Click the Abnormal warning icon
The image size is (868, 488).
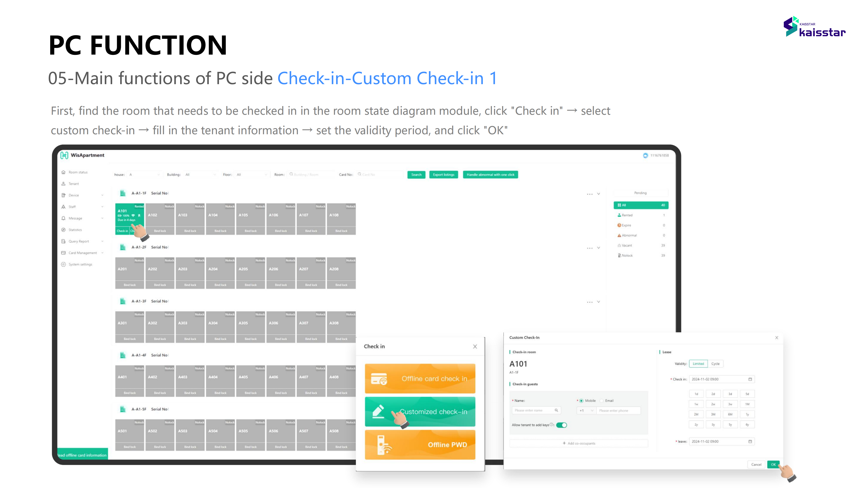click(619, 235)
